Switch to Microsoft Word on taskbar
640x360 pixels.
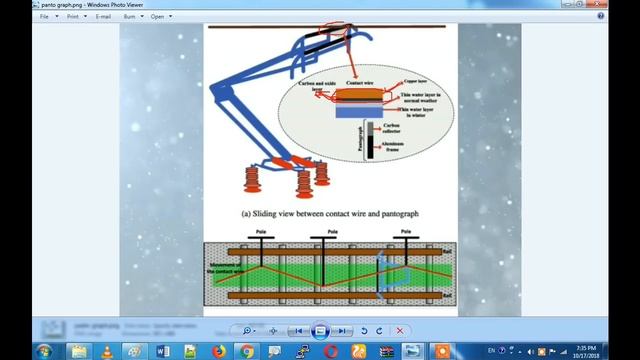(162, 351)
